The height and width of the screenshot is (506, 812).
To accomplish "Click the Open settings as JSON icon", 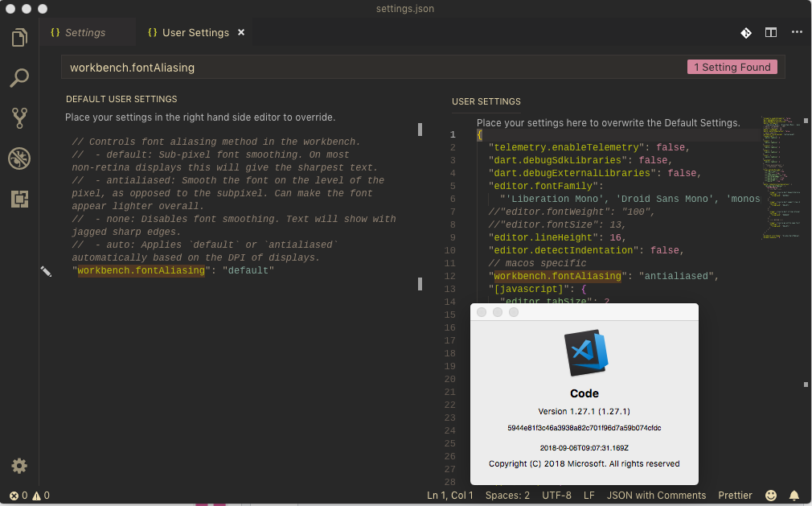I will tap(746, 33).
